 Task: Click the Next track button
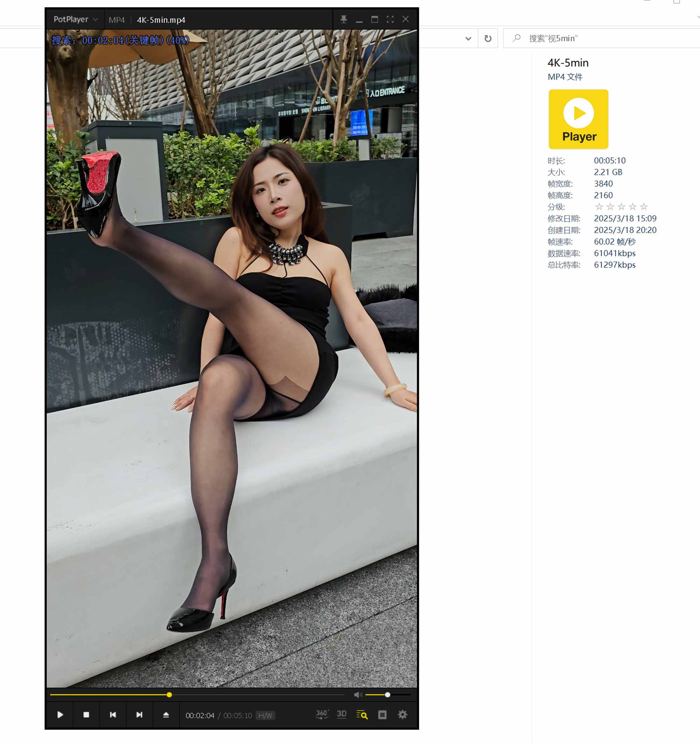(139, 715)
